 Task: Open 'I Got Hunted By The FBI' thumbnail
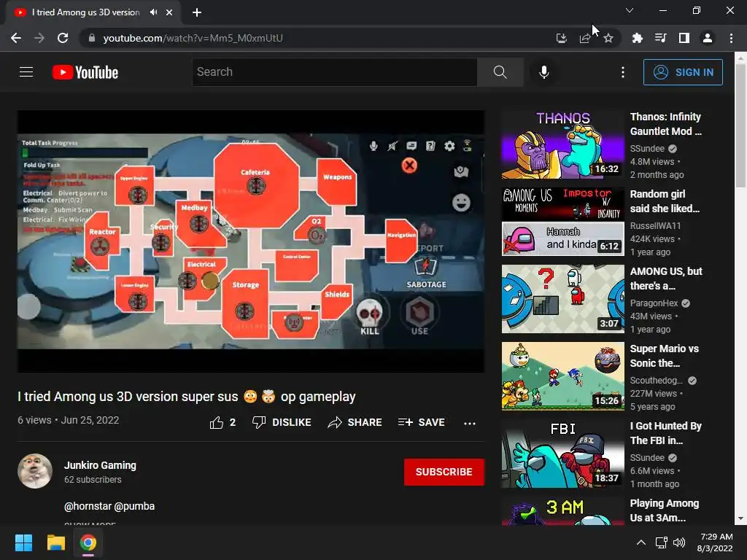point(562,454)
